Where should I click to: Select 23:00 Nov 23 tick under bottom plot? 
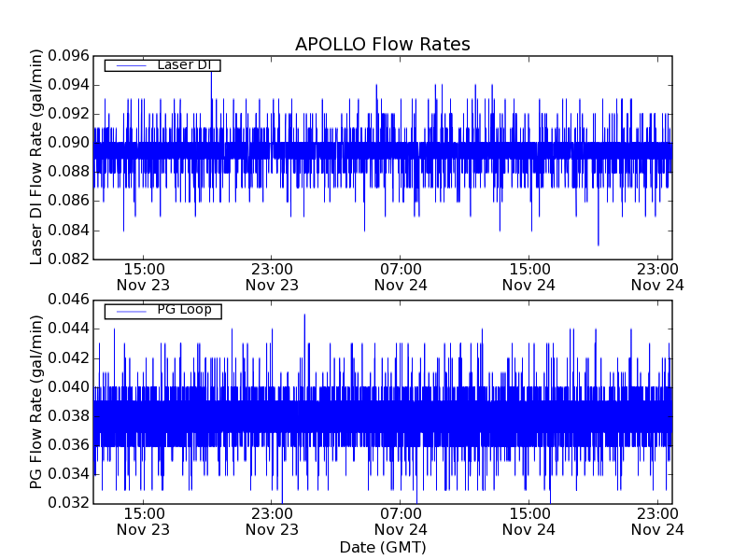click(x=271, y=521)
